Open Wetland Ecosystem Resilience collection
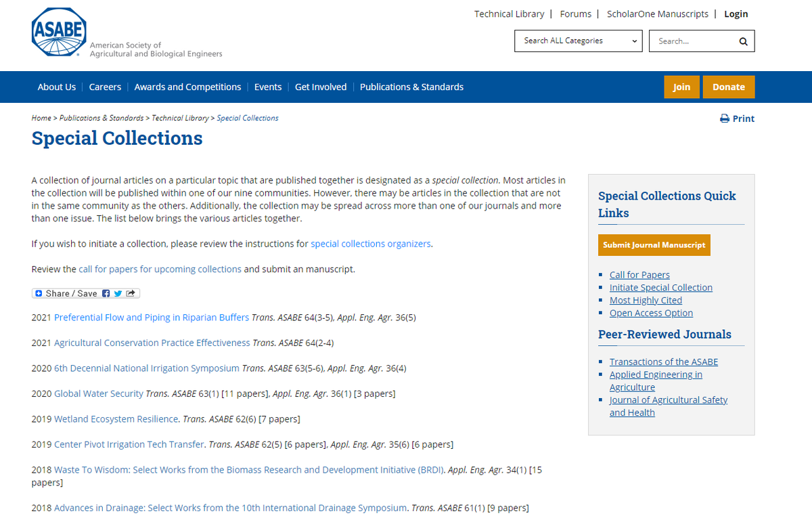Screen dimensions: 812x520 tap(116, 419)
